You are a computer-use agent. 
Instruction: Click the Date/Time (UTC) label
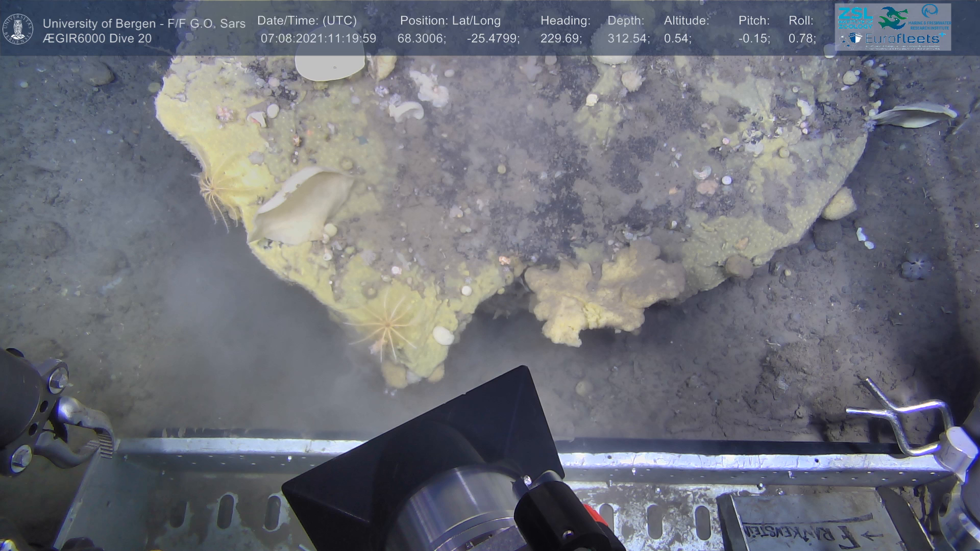pyautogui.click(x=307, y=21)
